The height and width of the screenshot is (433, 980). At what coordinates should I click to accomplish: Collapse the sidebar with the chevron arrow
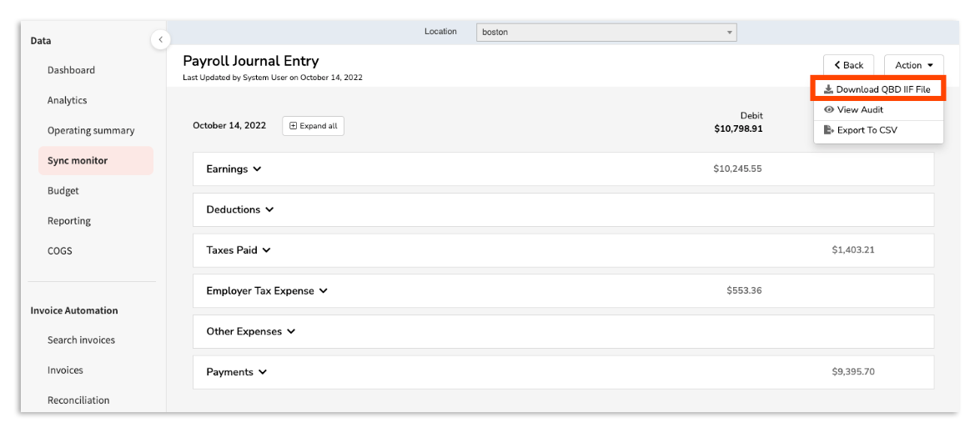[x=160, y=40]
